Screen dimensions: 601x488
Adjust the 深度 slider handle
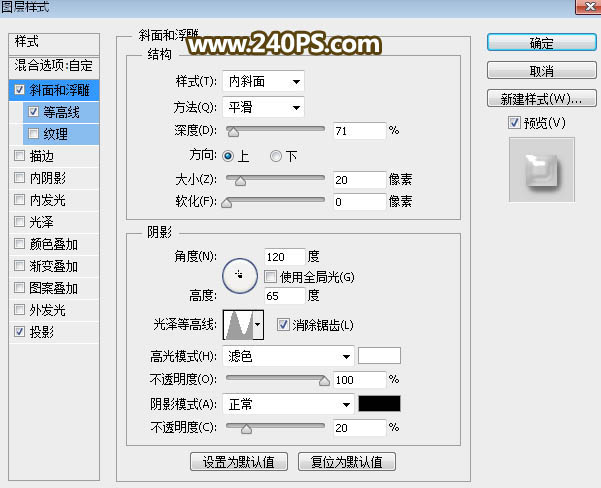click(x=233, y=132)
